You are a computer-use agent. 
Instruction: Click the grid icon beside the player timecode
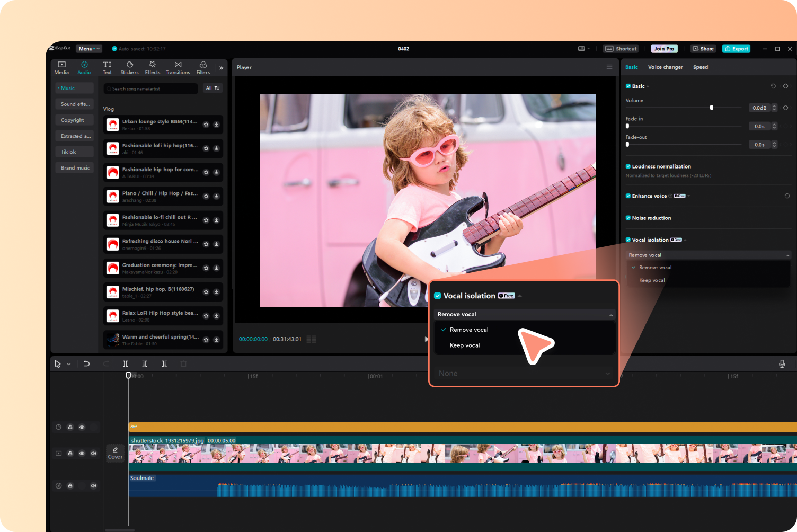click(312, 339)
